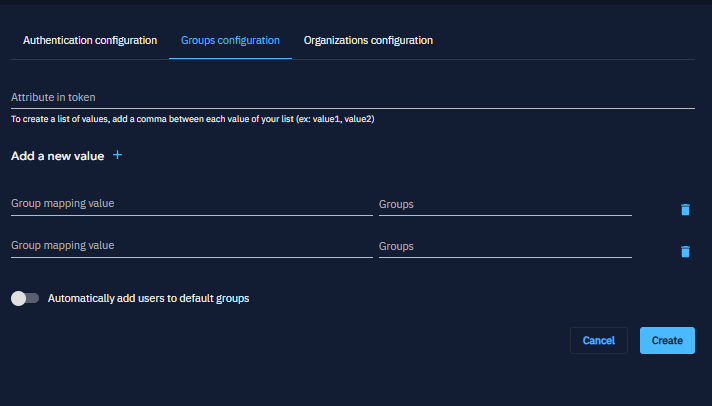Click the 'Add a new value' heading text

coord(57,156)
